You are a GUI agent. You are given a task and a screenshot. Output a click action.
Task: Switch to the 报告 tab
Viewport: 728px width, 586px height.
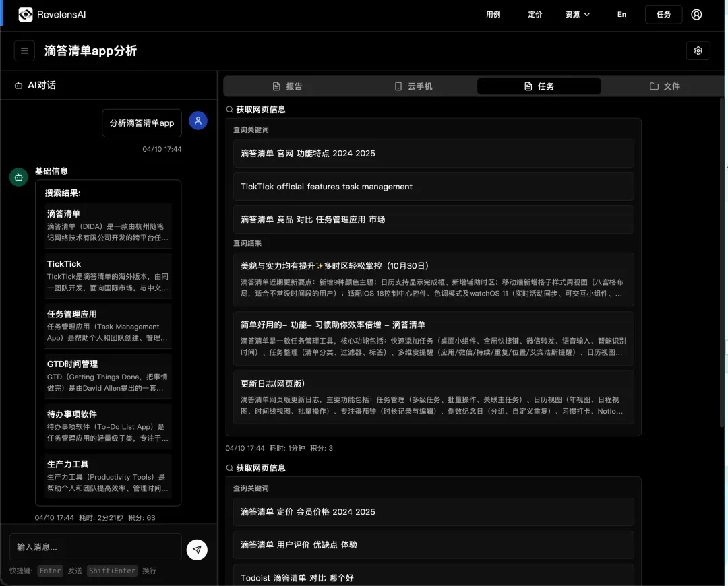point(287,86)
